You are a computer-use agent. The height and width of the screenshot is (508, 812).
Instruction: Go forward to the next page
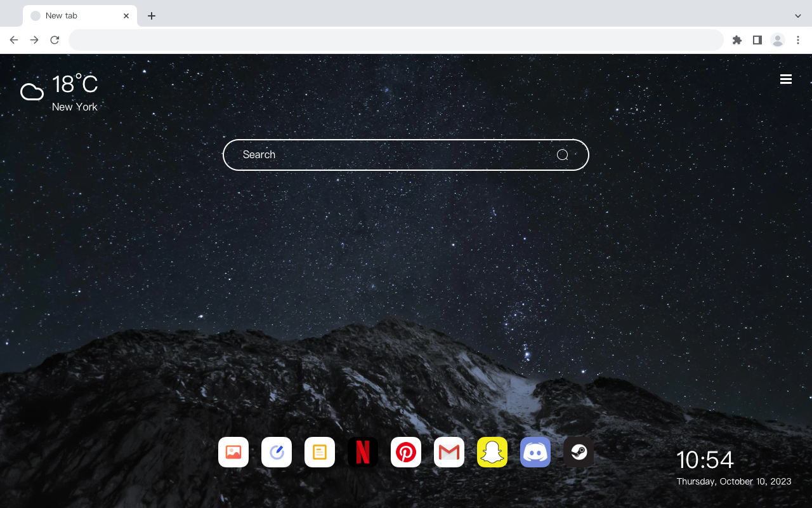(x=34, y=40)
